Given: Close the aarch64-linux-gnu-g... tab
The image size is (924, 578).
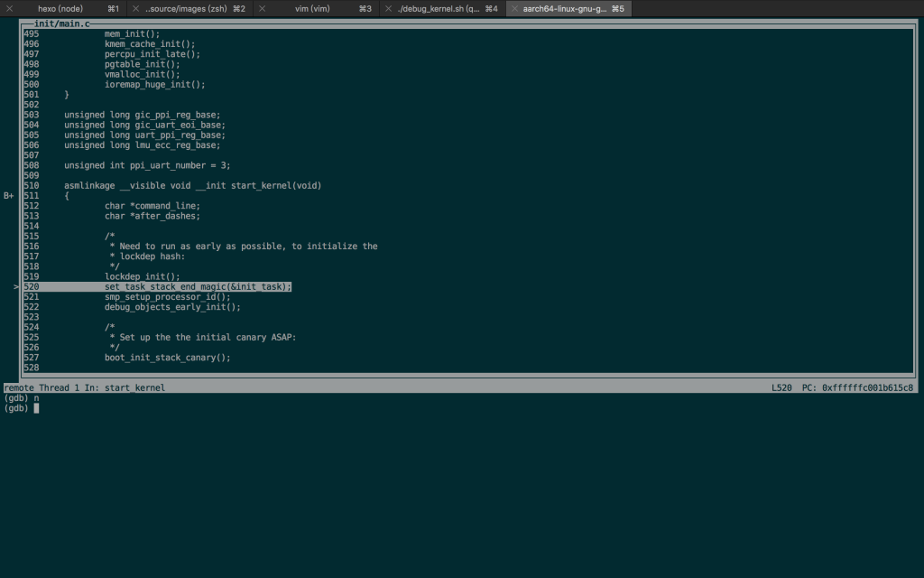Looking at the screenshot, I should click(x=514, y=9).
